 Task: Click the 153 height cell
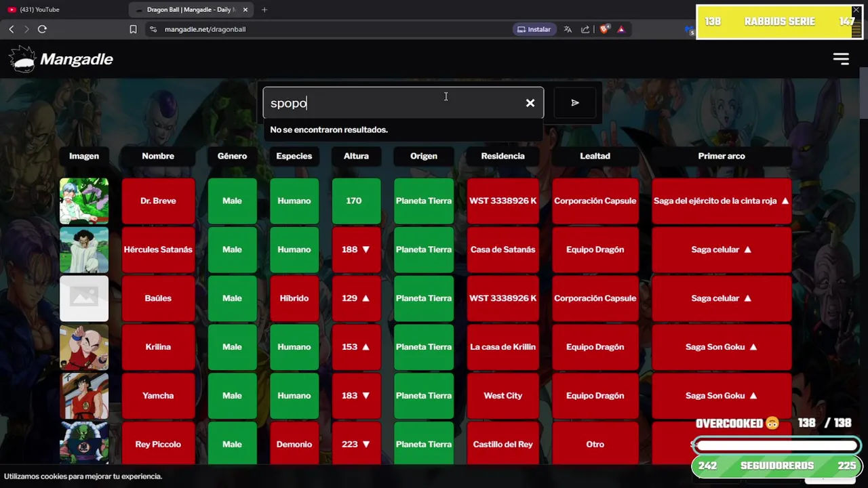click(x=356, y=347)
